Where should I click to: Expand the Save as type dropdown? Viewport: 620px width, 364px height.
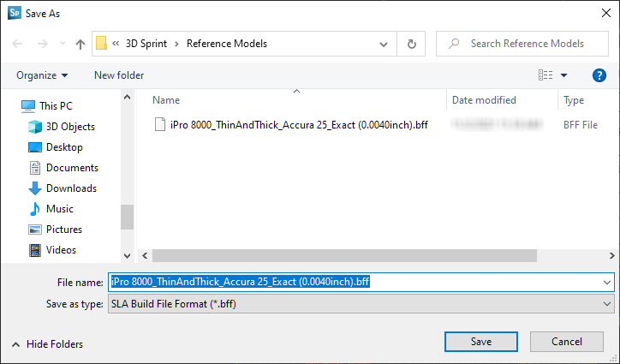pos(607,303)
